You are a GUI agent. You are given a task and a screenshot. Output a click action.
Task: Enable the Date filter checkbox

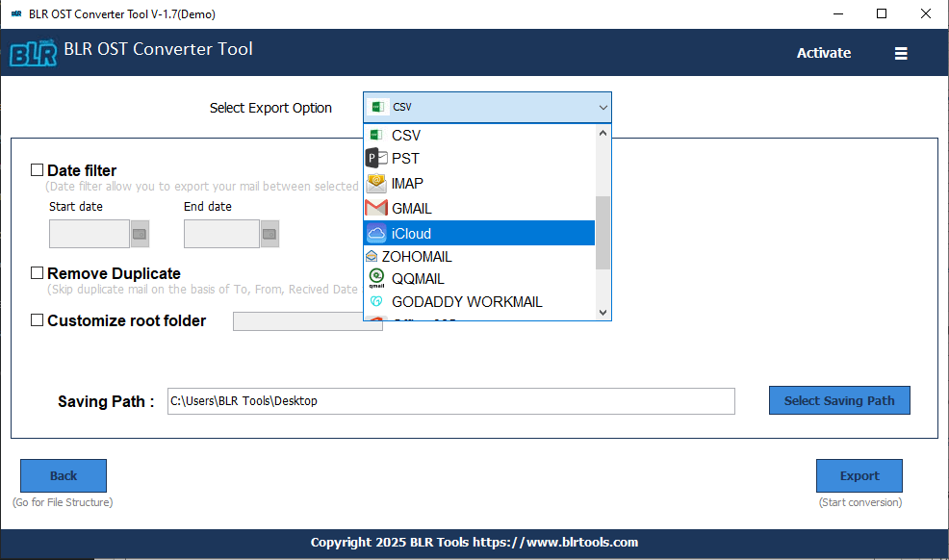37,170
